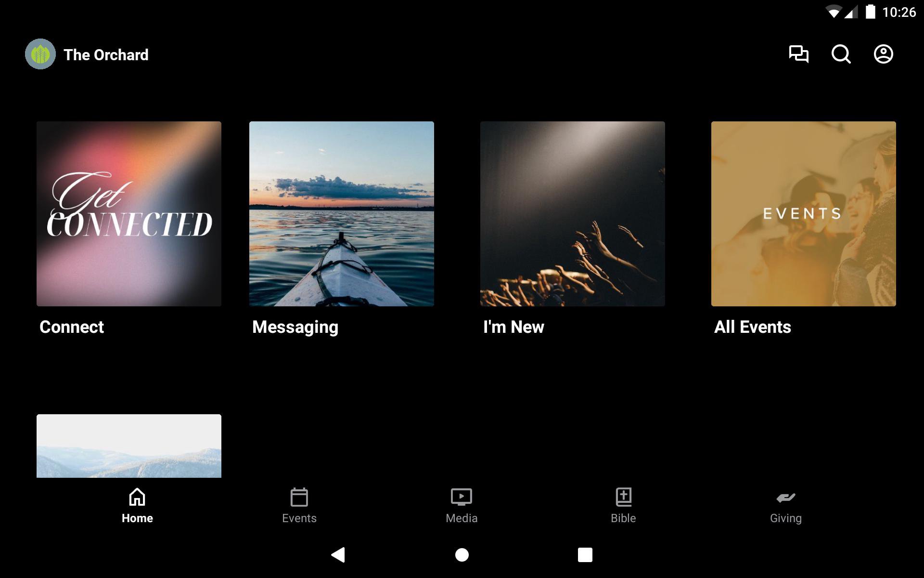Open the Get Connected thumbnail
The width and height of the screenshot is (924, 578).
click(x=129, y=214)
